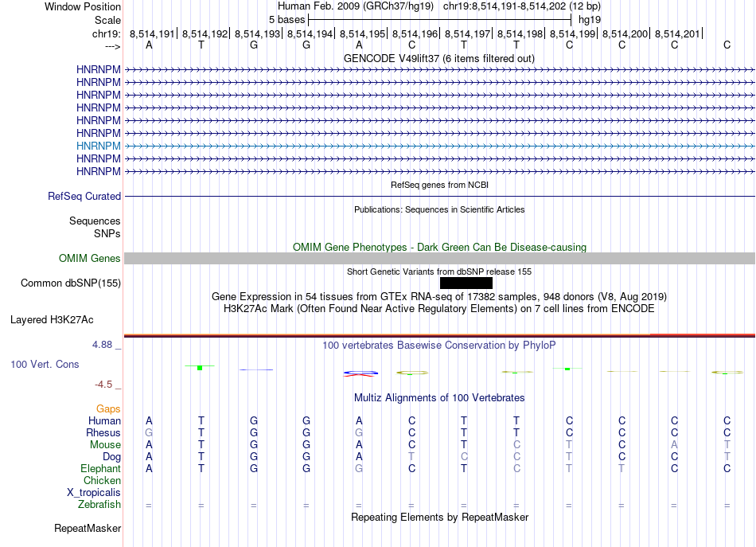Screen dimensions: 756x547
Task: Click Dog row's faded T under 8,514,196
Action: [x=411, y=457]
